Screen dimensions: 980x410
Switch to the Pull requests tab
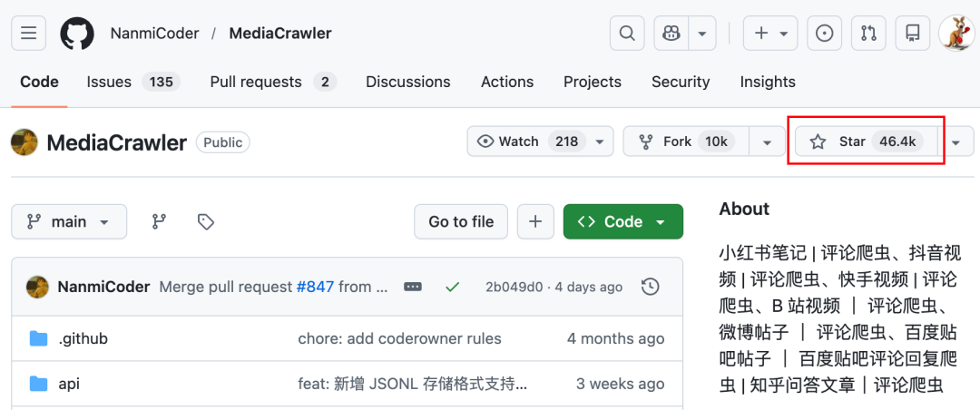272,82
